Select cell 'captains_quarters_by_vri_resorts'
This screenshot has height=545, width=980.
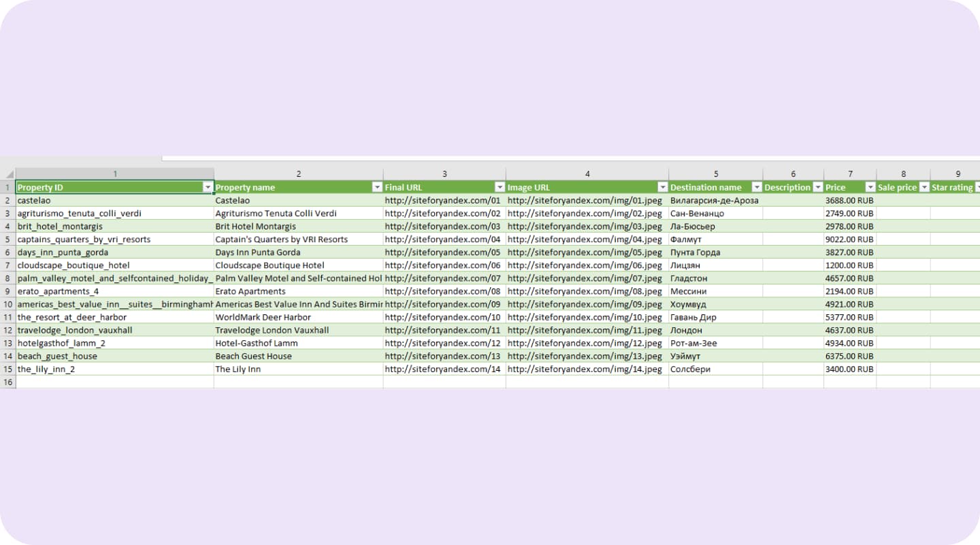(x=114, y=240)
